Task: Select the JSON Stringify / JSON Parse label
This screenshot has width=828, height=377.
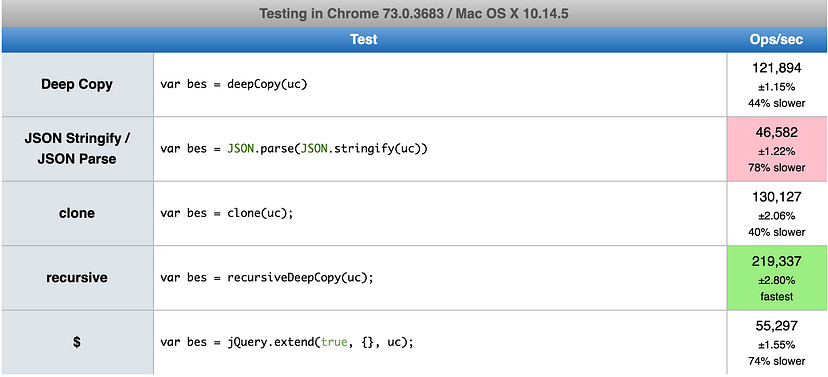Action: [x=77, y=148]
